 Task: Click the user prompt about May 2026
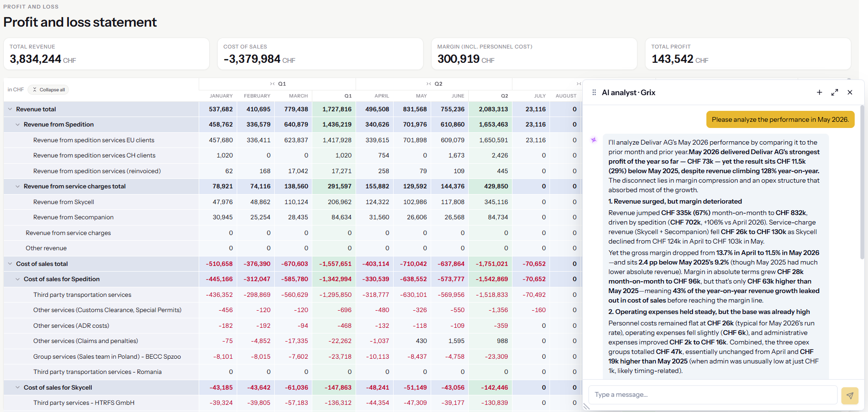tap(780, 119)
